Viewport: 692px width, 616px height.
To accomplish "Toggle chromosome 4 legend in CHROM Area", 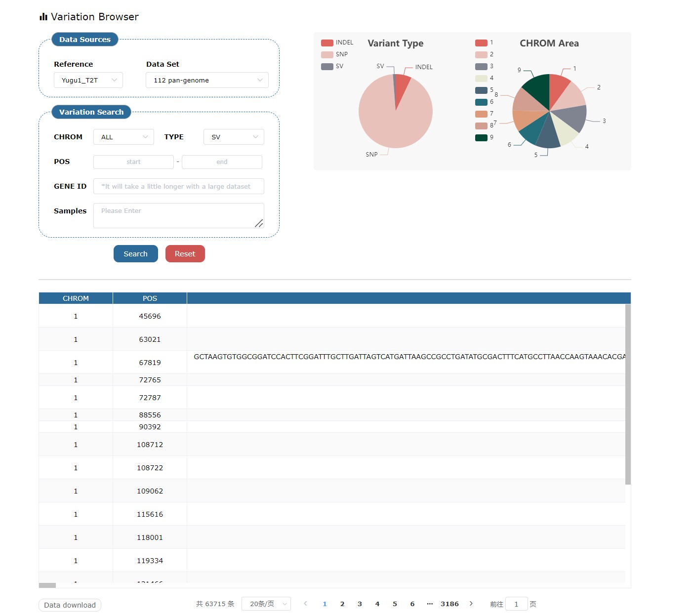I will point(484,78).
